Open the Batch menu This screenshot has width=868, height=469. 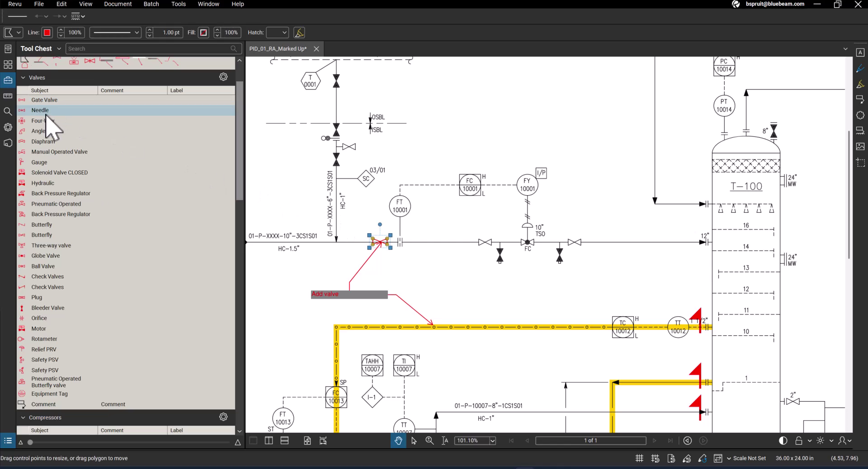(151, 4)
